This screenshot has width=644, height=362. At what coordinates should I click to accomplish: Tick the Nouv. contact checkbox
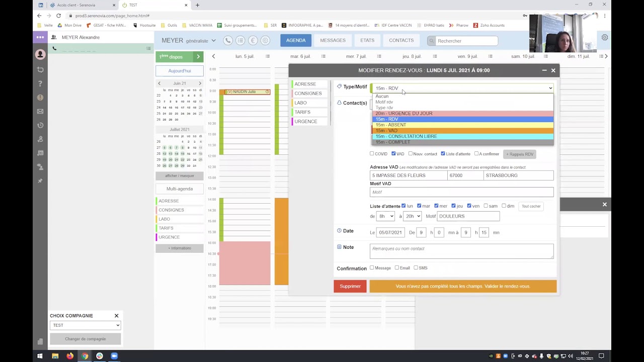(411, 154)
